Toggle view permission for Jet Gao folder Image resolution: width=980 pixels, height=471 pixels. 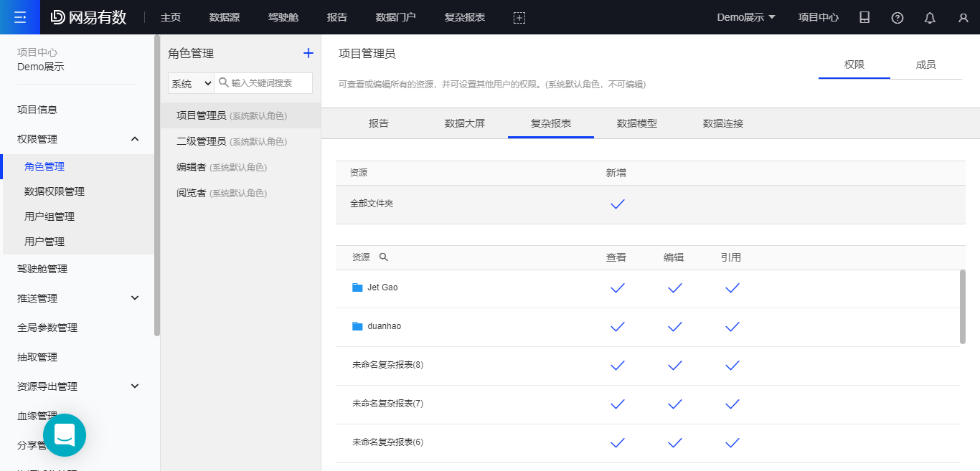617,288
